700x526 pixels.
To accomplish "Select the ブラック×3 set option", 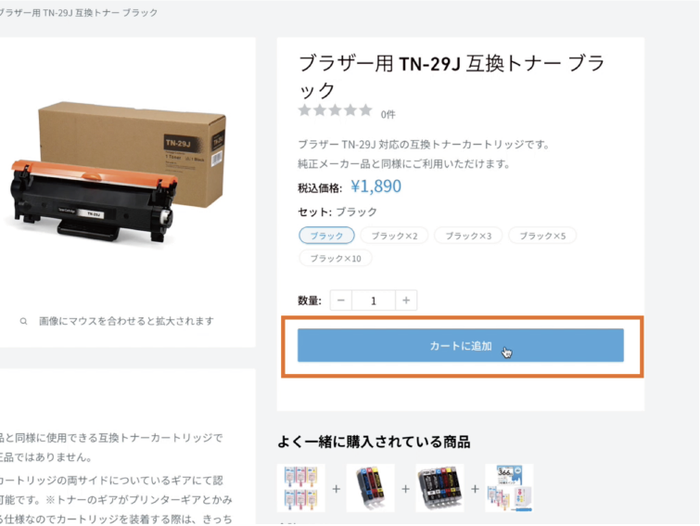I will [468, 235].
